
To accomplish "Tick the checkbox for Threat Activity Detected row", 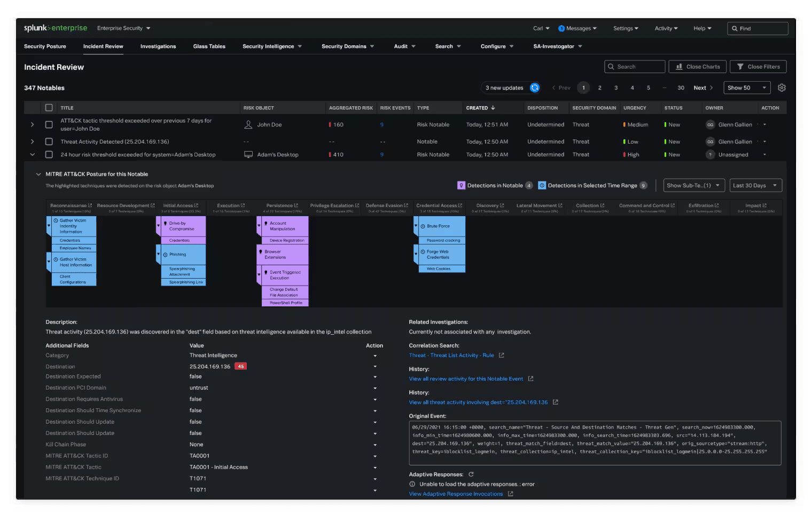I will coord(49,142).
